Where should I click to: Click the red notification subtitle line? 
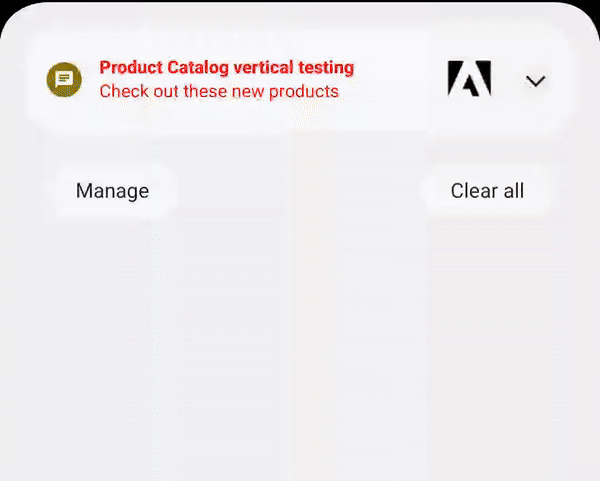click(x=219, y=91)
